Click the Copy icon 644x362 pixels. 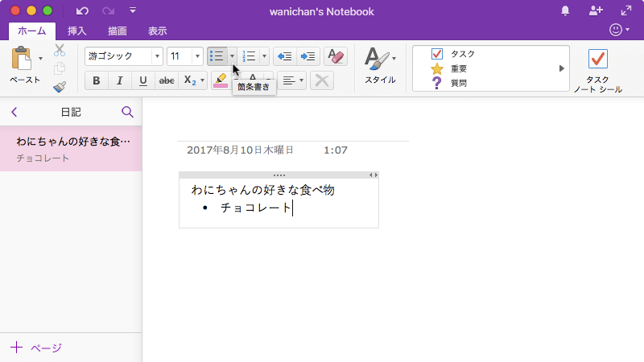60,68
